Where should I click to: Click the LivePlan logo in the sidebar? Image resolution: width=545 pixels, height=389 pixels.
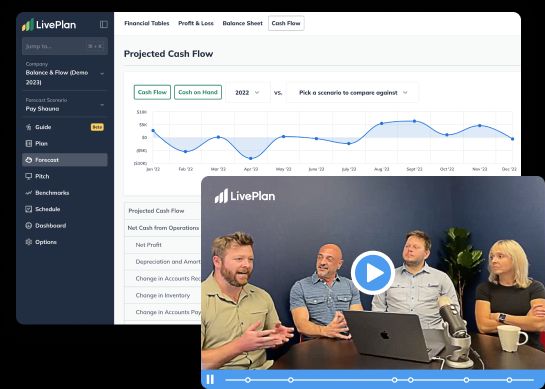(49, 25)
